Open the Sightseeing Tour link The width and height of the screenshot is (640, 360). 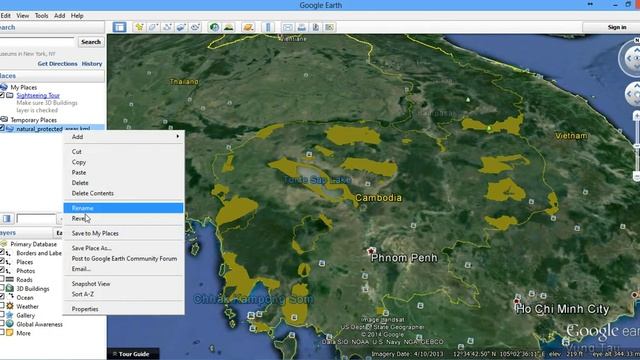click(x=38, y=96)
